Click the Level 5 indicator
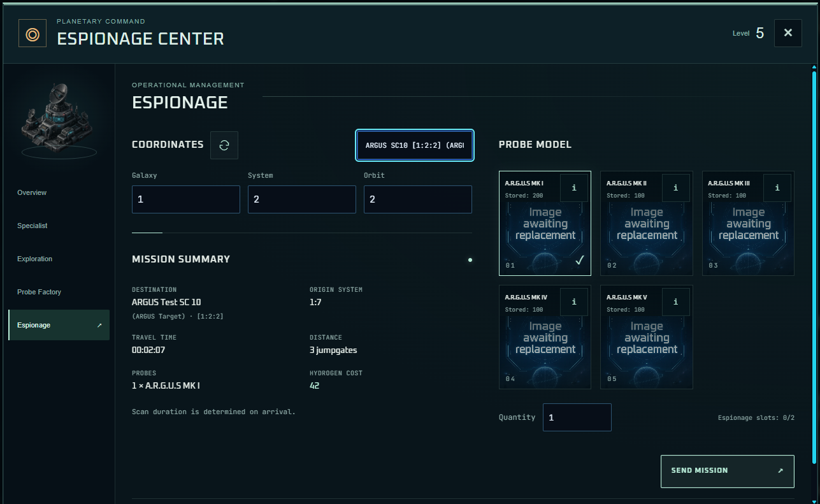The width and height of the screenshot is (820, 504). (x=749, y=33)
